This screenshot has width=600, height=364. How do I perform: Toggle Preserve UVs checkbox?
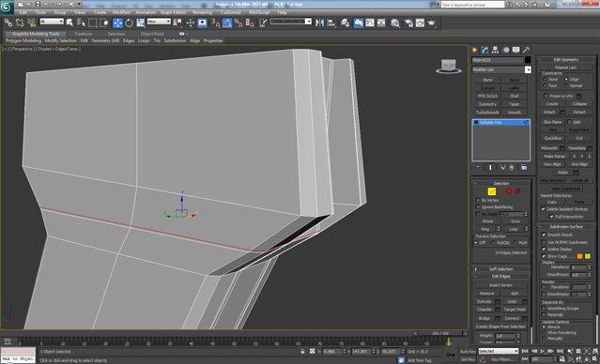click(x=546, y=96)
